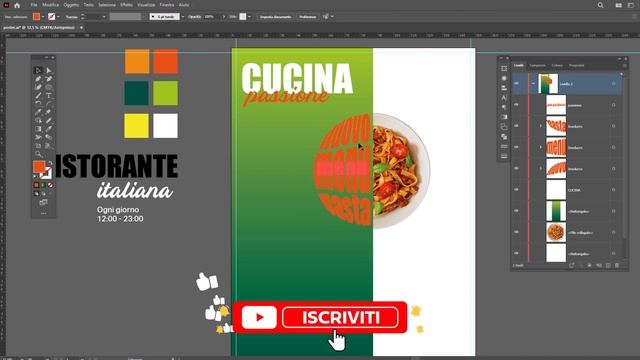The width and height of the screenshot is (640, 360).
Task: Expand the 'pasta' envelope sublayer
Action: (541, 126)
